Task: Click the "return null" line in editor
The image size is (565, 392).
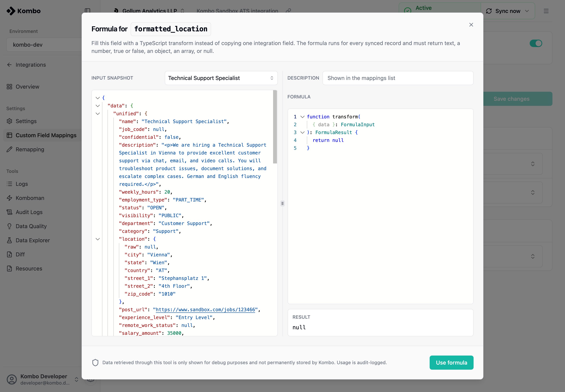Action: 328,140
